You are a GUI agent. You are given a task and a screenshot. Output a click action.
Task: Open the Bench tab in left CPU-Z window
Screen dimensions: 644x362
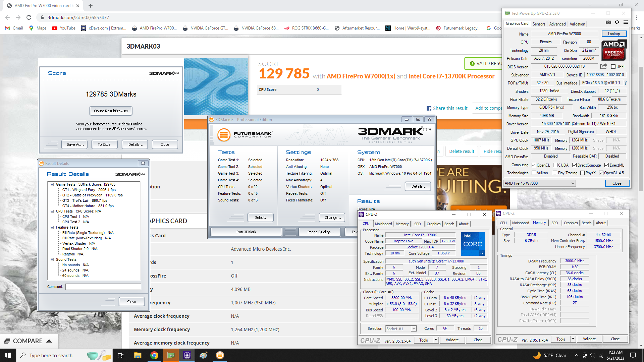[449, 224]
